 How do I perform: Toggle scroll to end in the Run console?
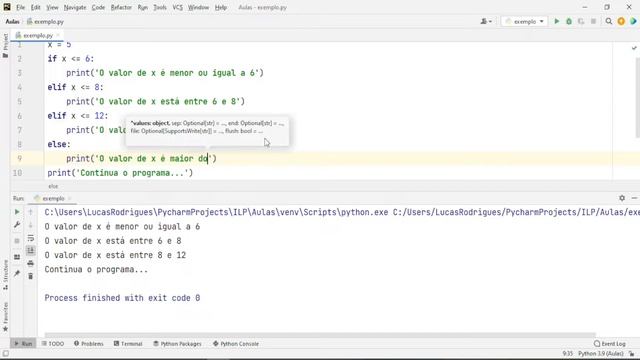tap(31, 251)
